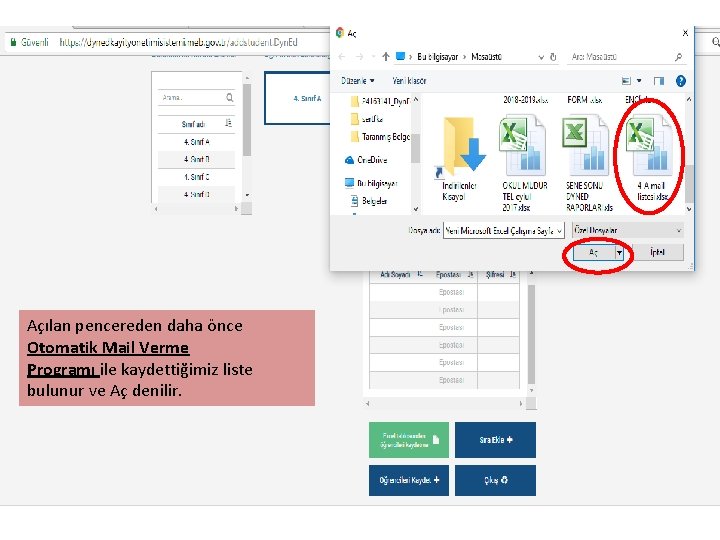Click the change view icon in dialog toolbar

[626, 81]
